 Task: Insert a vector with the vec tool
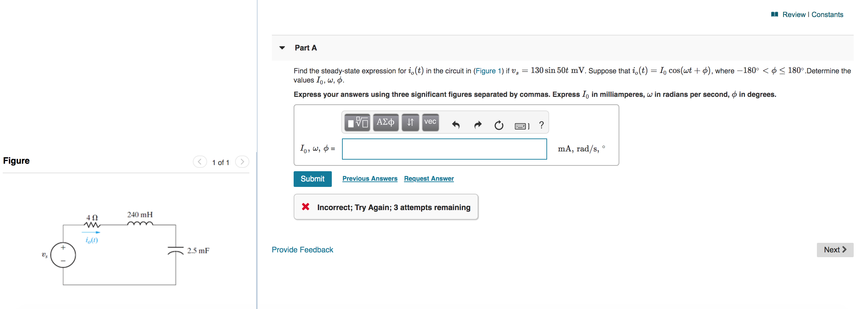430,122
